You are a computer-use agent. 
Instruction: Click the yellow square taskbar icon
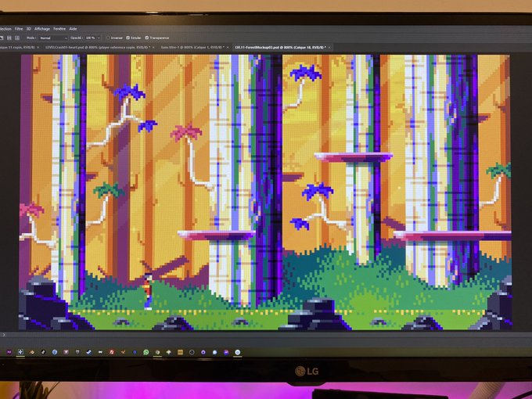[x=180, y=353]
